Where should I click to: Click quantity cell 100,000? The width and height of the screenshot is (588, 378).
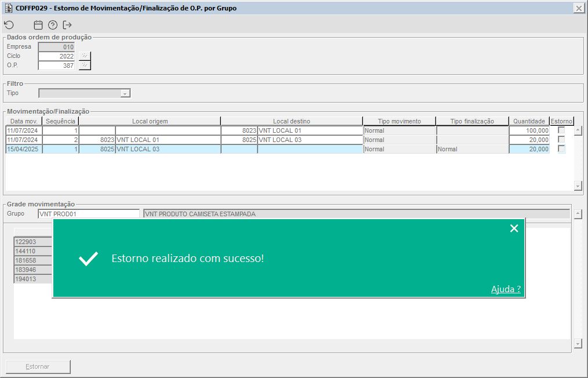(529, 130)
